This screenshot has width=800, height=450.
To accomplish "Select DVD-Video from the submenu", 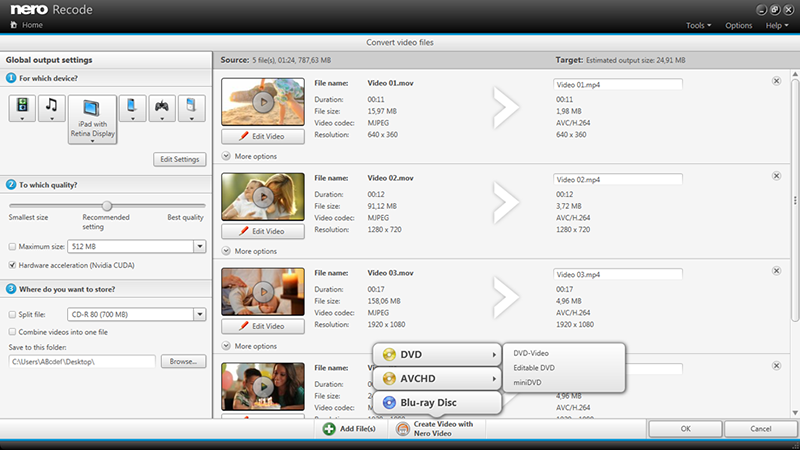I will [531, 353].
